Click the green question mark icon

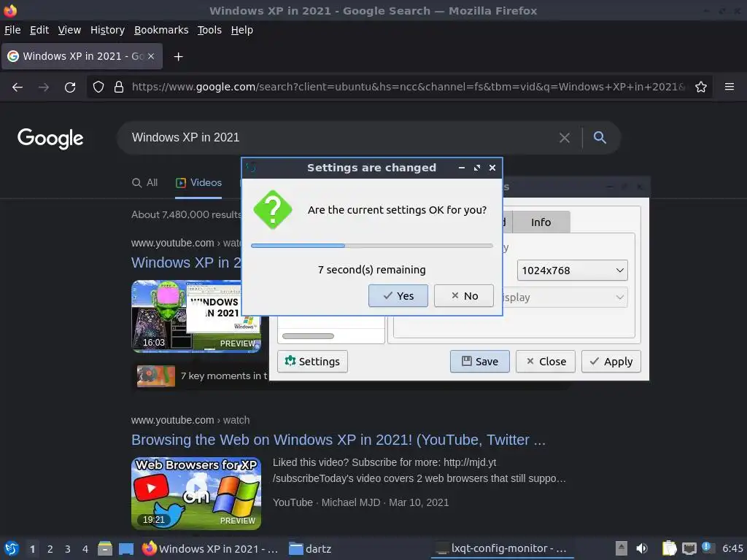pos(273,210)
